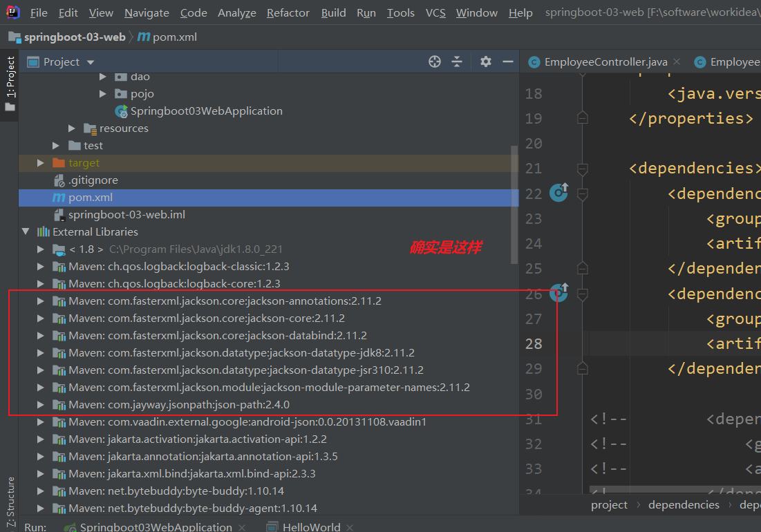
Task: Open the Navigate menu
Action: (x=147, y=12)
